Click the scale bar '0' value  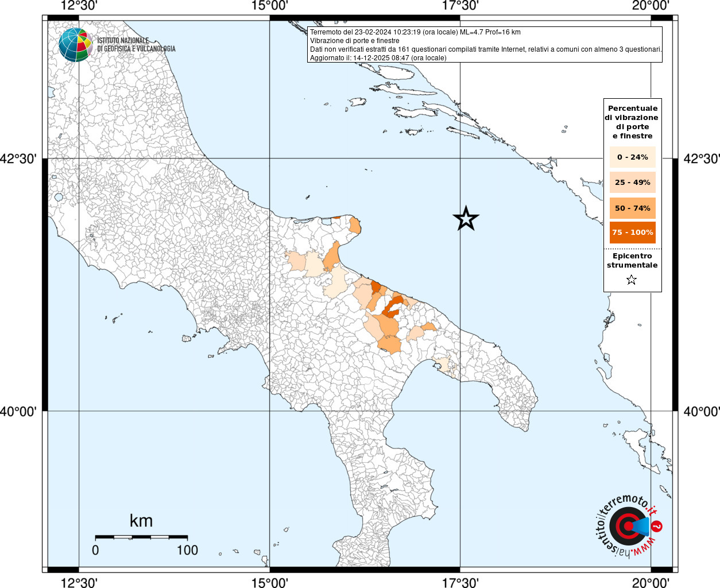click(95, 550)
